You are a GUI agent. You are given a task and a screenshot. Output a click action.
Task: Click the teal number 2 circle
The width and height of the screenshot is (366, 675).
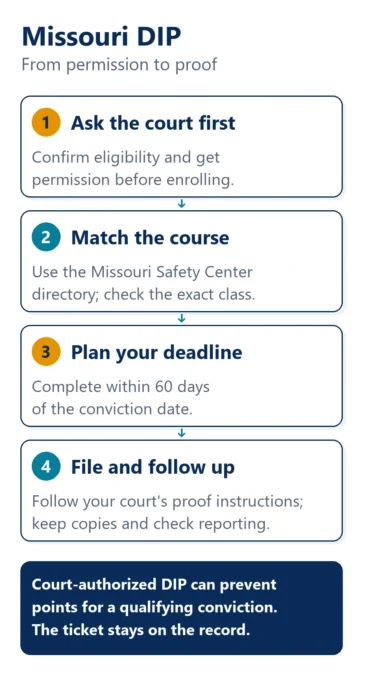pyautogui.click(x=46, y=238)
